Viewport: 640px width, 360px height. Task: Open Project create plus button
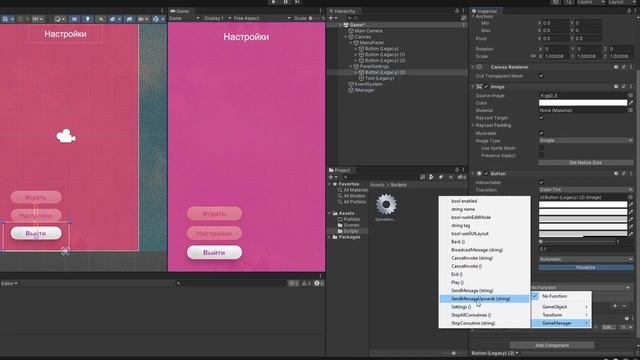point(332,177)
